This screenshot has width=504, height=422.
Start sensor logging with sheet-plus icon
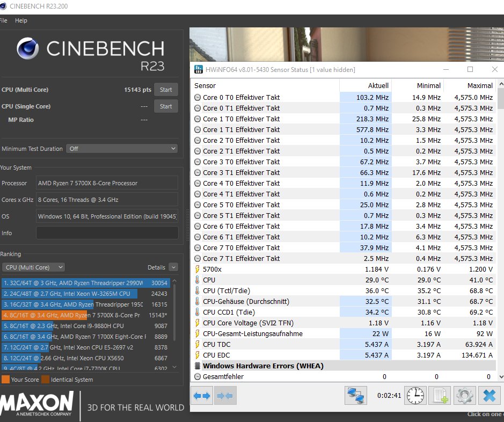[x=440, y=396]
